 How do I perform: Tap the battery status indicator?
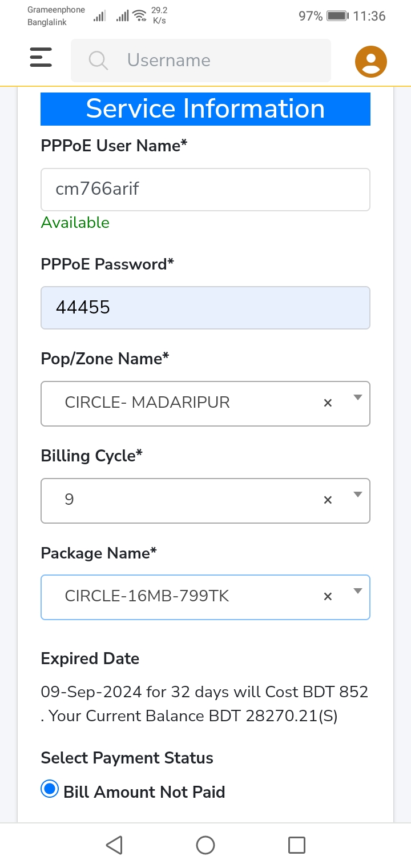coord(337,16)
